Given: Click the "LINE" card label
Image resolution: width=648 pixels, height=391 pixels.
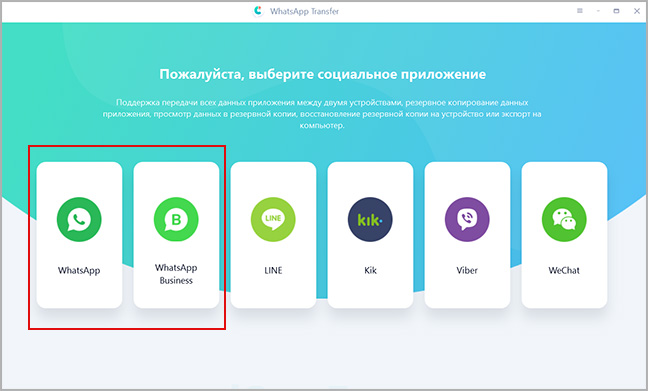Looking at the screenshot, I should (273, 270).
